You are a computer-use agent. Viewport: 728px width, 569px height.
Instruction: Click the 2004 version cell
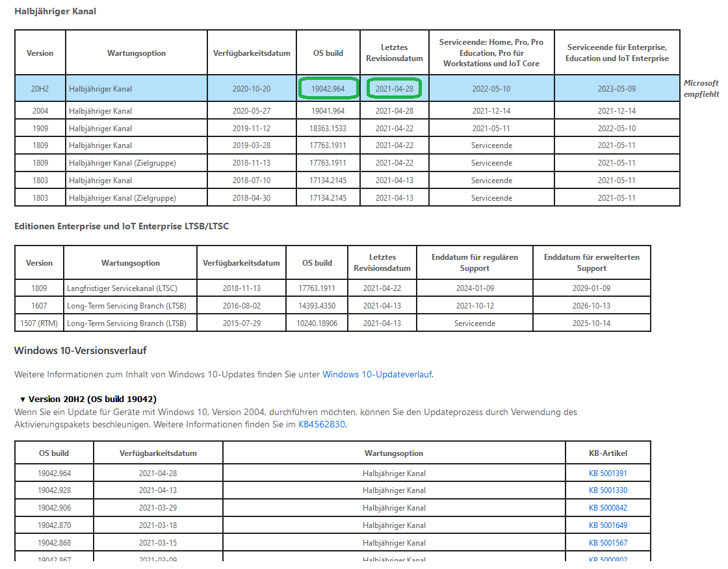click(x=40, y=111)
